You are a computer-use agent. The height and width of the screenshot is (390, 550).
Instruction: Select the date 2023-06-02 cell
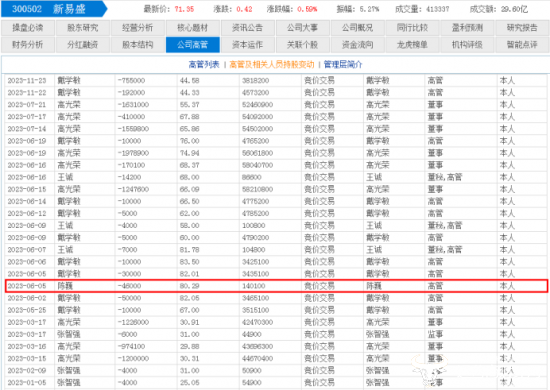point(27,298)
